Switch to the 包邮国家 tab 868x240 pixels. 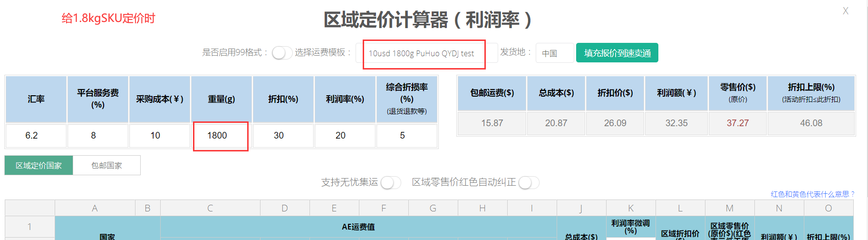pos(106,165)
